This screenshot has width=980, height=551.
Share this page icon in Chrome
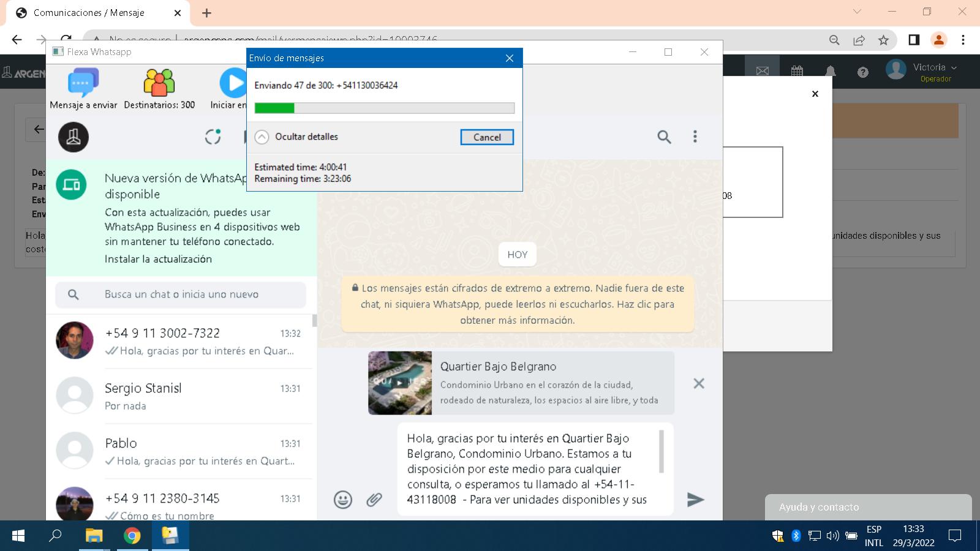pos(859,40)
